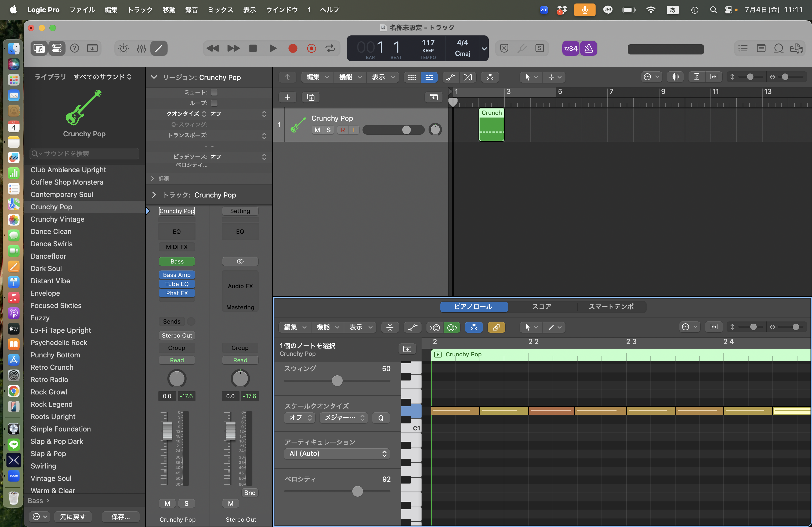Switch to the スマートテンポ tab
The height and width of the screenshot is (527, 812).
[x=611, y=306]
